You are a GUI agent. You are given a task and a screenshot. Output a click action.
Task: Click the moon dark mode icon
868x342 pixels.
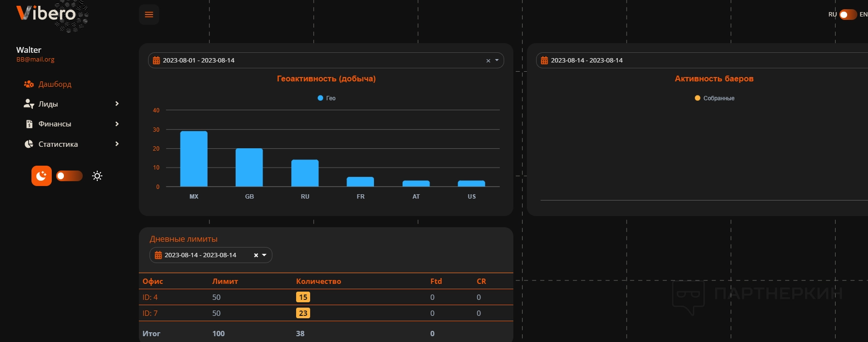click(x=42, y=176)
